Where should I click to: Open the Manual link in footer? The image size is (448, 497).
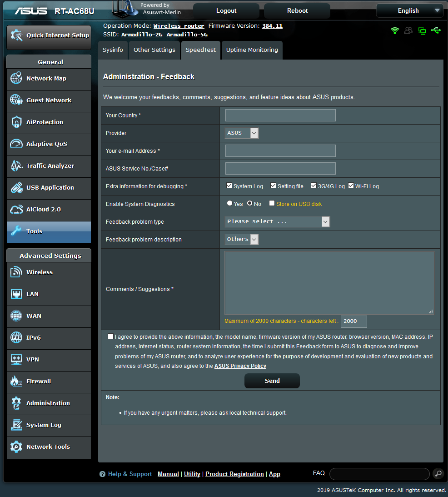(168, 474)
